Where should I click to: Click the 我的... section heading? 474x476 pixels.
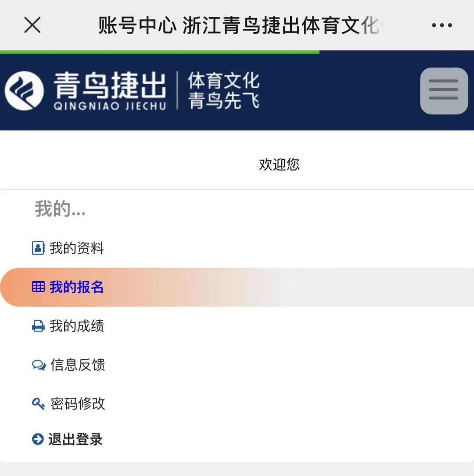coord(60,209)
